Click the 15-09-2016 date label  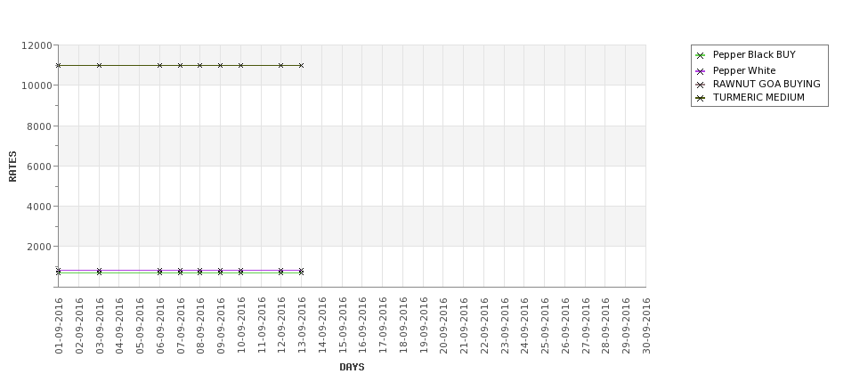point(342,326)
